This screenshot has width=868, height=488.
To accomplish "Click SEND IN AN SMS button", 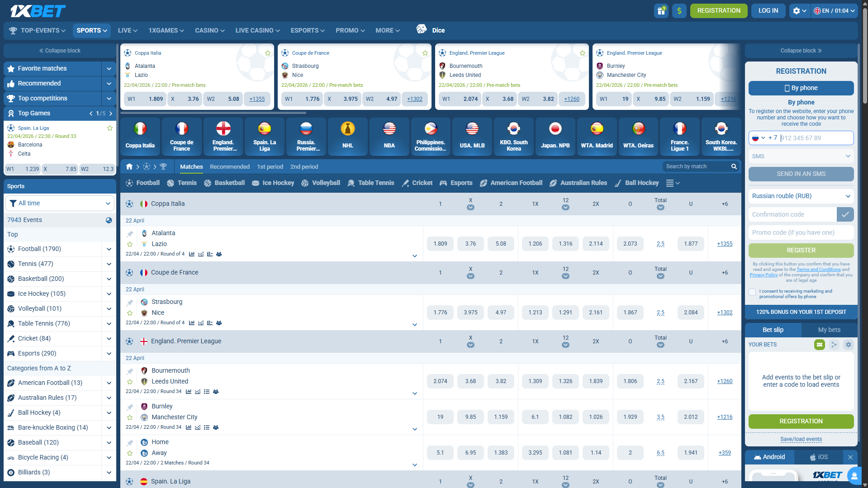I will (x=801, y=174).
